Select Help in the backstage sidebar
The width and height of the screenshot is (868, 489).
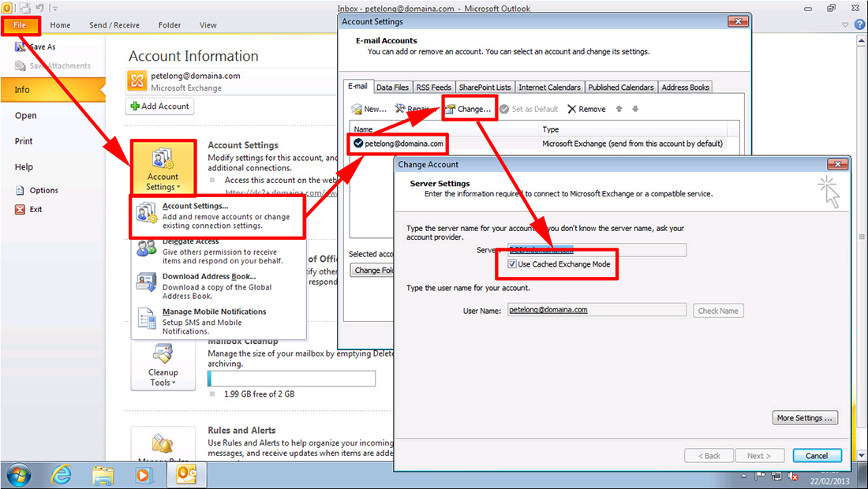coord(24,167)
